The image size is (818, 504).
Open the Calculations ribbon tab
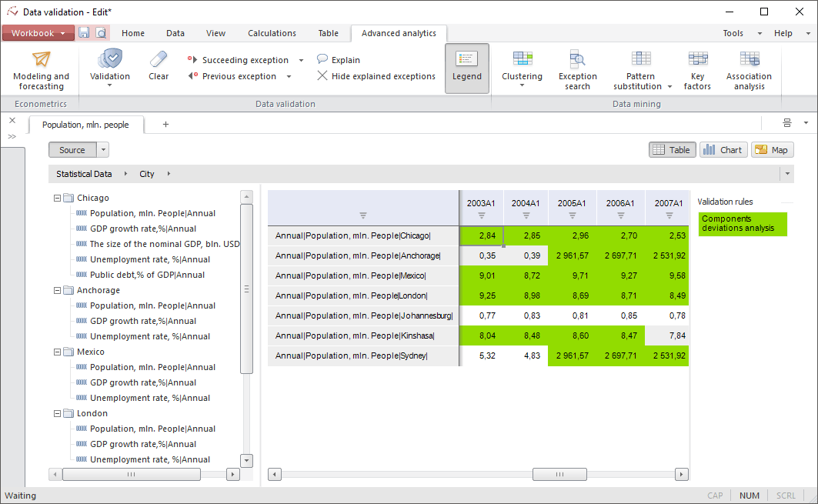coord(272,33)
